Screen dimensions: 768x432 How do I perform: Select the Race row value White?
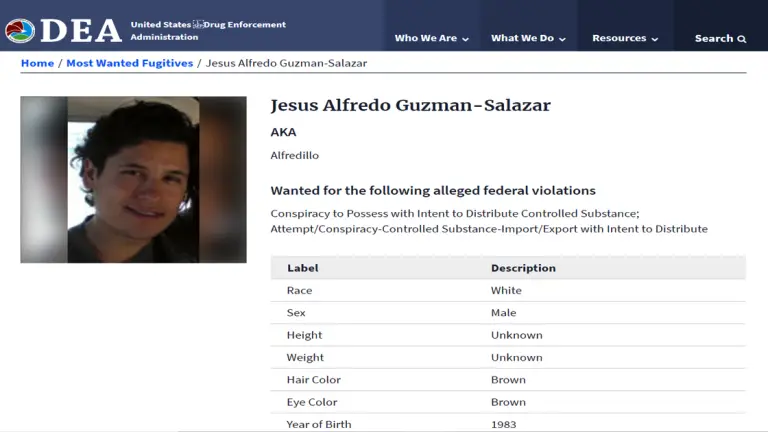(506, 290)
